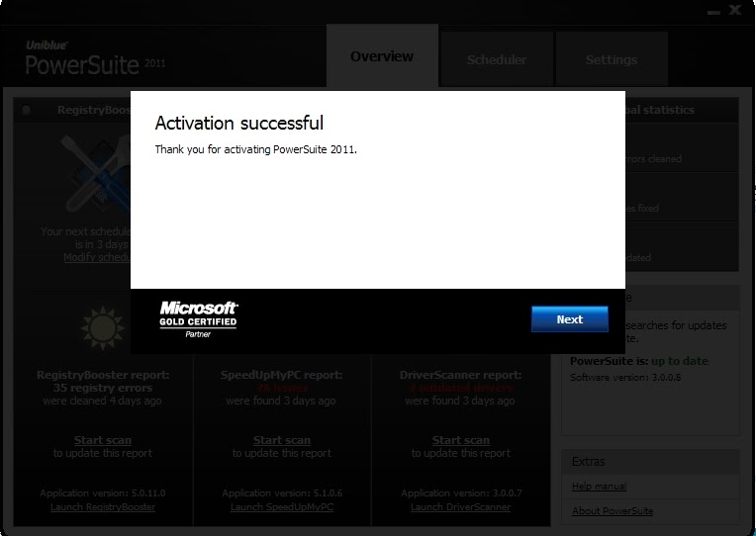Click 'Application version: 5.0.11.0' text
756x536 pixels.
click(103, 493)
